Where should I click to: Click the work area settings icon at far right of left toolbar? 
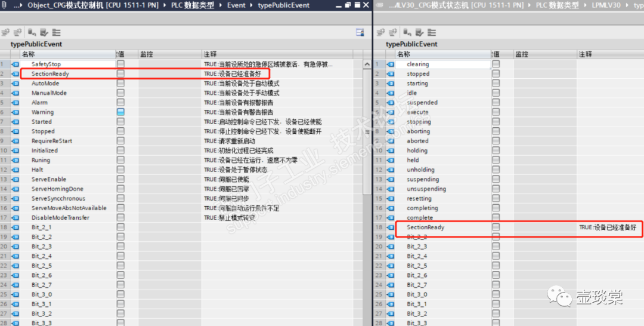point(360,32)
